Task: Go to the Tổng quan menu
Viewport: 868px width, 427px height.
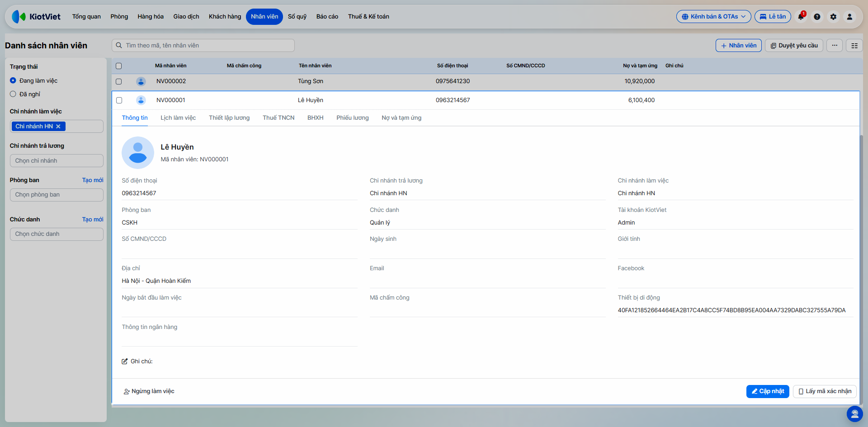Action: 86,17
